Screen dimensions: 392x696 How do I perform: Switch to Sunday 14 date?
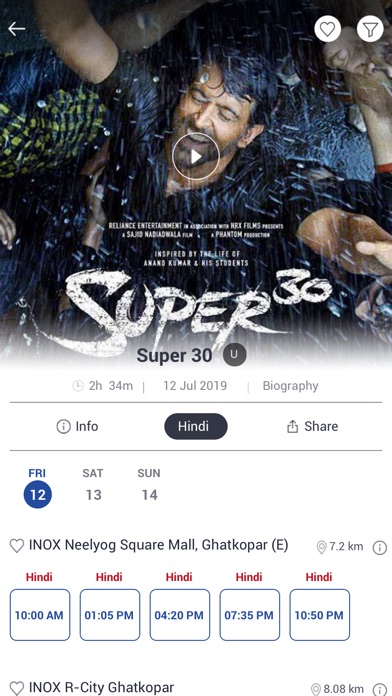(x=149, y=486)
